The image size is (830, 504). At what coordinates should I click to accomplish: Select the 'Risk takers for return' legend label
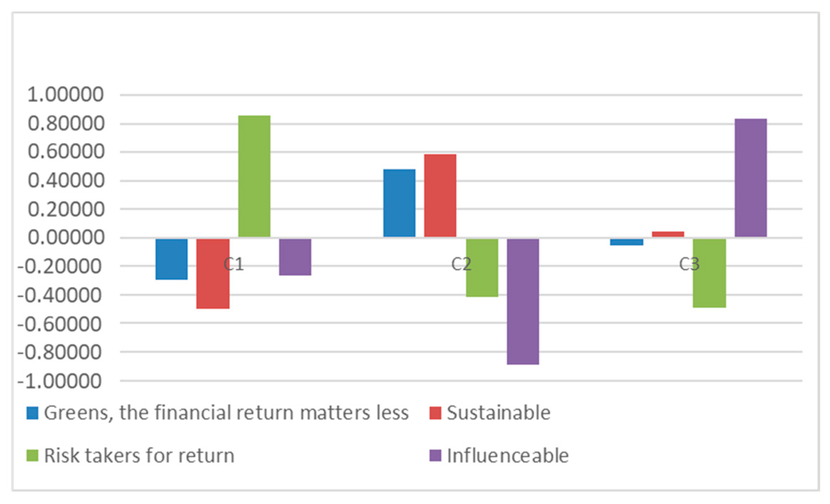point(139,456)
